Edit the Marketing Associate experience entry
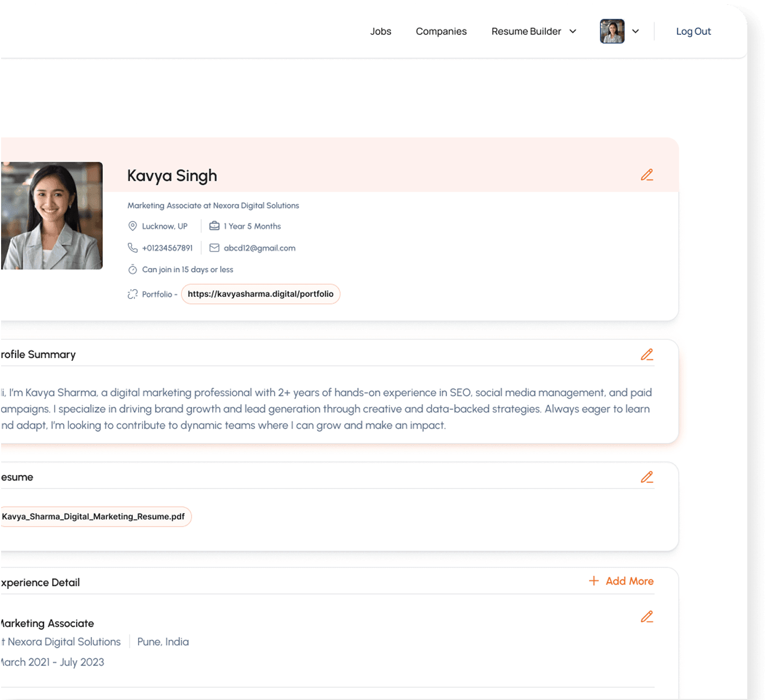The image size is (769, 700). pos(647,617)
